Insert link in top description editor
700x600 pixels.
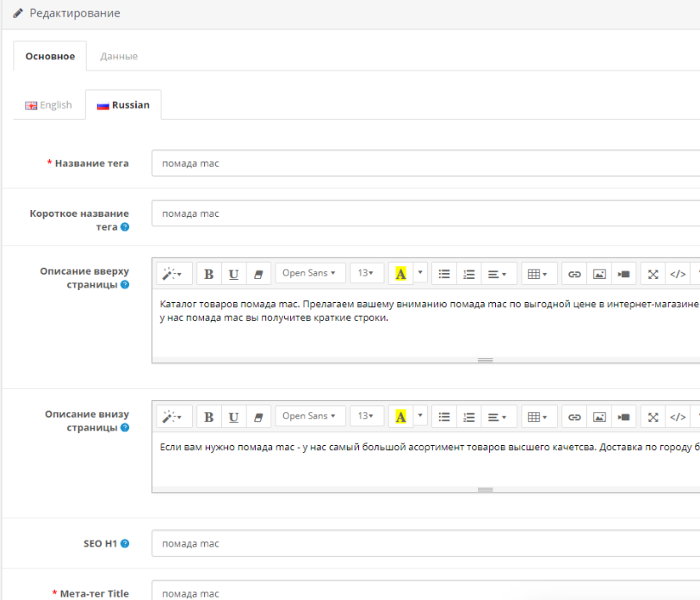point(575,274)
